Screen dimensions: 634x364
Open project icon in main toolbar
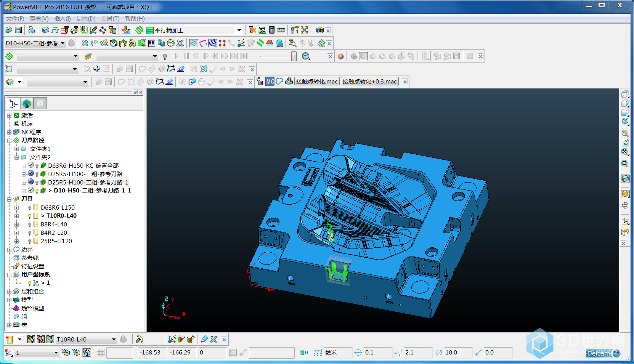pyautogui.click(x=9, y=30)
